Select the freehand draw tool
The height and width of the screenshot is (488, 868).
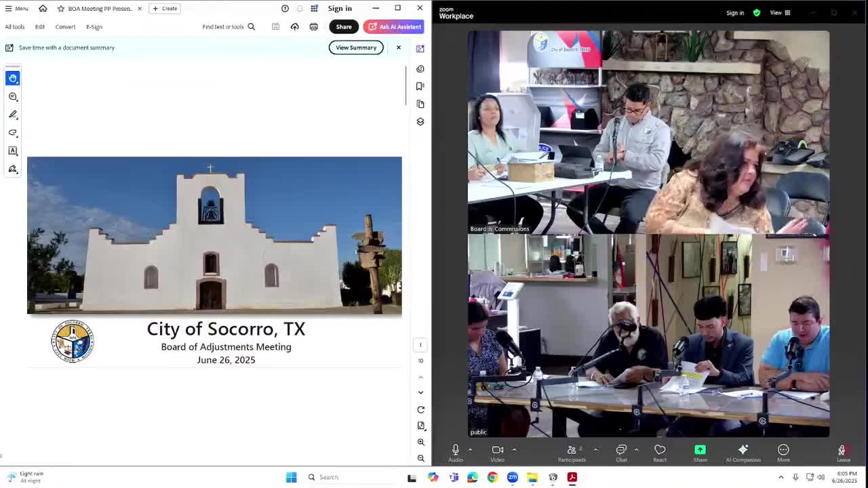tap(13, 133)
